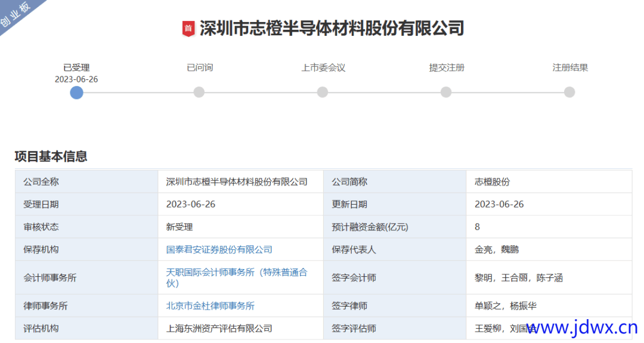Image resolution: width=644 pixels, height=343 pixels.
Task: Click the 签字评估师 label cell
Action: click(395, 328)
